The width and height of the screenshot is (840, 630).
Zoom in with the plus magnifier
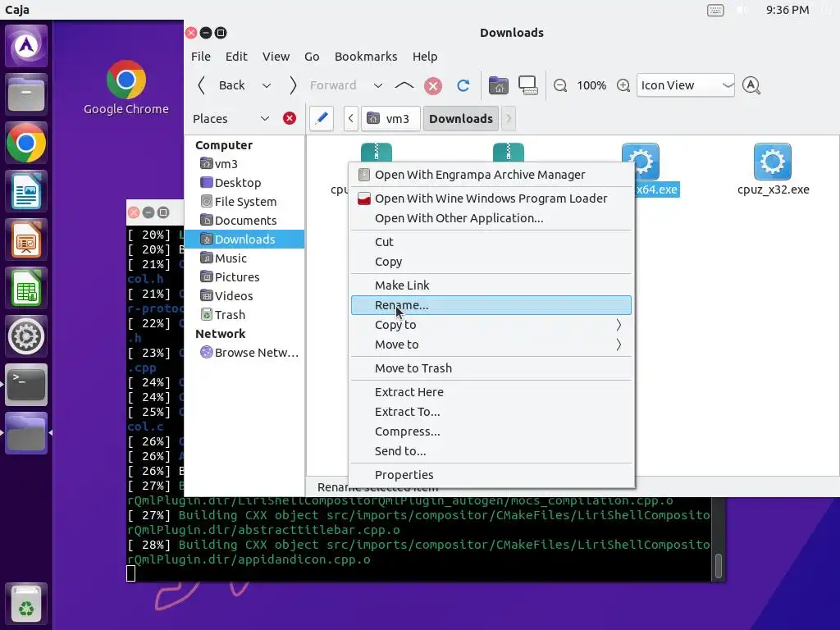(x=623, y=85)
